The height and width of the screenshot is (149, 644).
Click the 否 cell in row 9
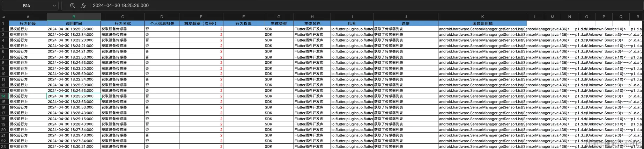(x=162, y=68)
